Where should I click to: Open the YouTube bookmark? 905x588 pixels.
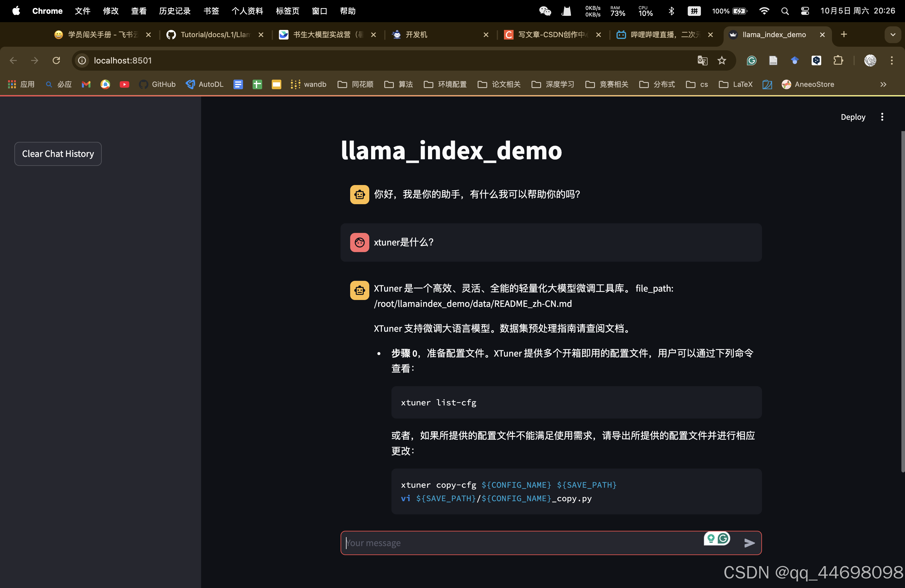[124, 84]
